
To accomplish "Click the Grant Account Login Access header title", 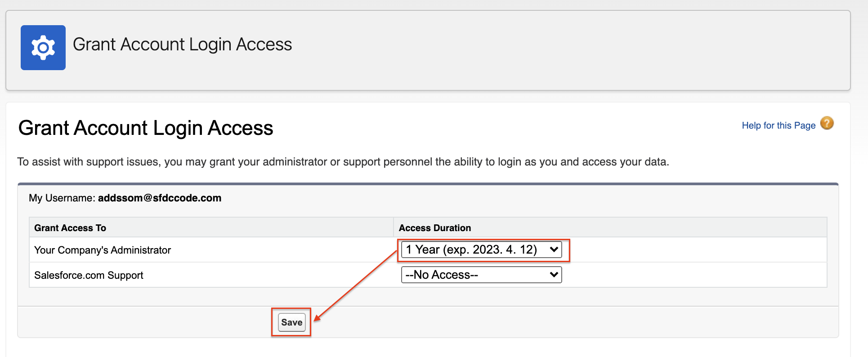I will (183, 45).
